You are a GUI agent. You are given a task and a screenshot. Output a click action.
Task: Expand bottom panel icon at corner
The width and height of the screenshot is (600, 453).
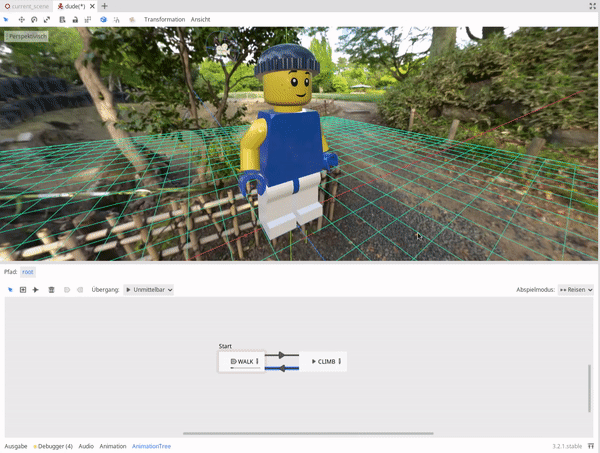[x=591, y=446]
